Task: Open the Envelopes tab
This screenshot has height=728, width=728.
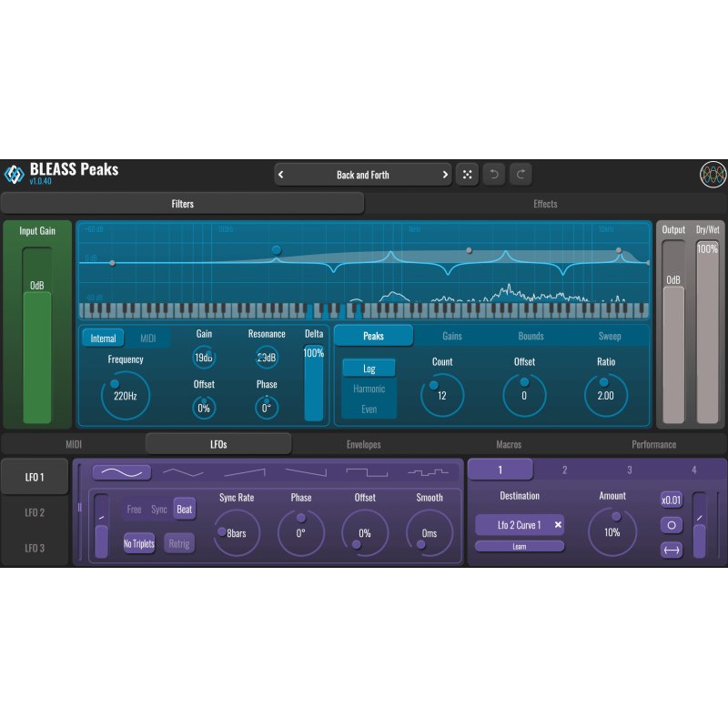Action: pos(363,444)
